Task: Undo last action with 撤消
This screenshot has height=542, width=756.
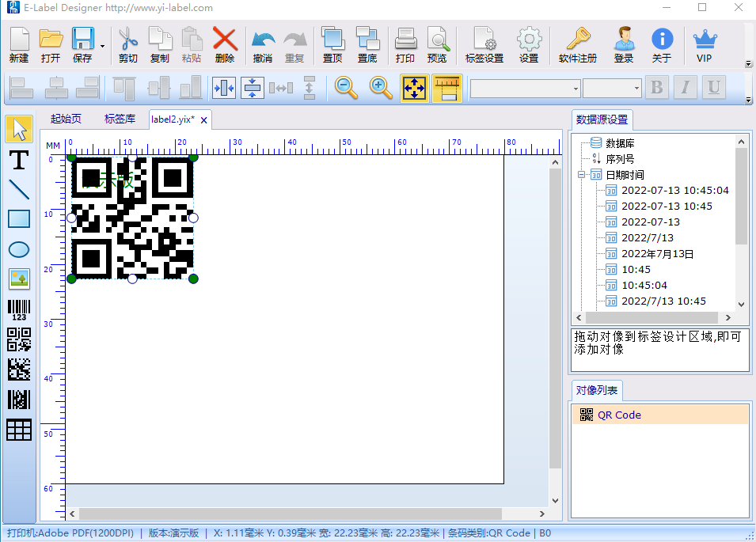Action: pos(263,44)
